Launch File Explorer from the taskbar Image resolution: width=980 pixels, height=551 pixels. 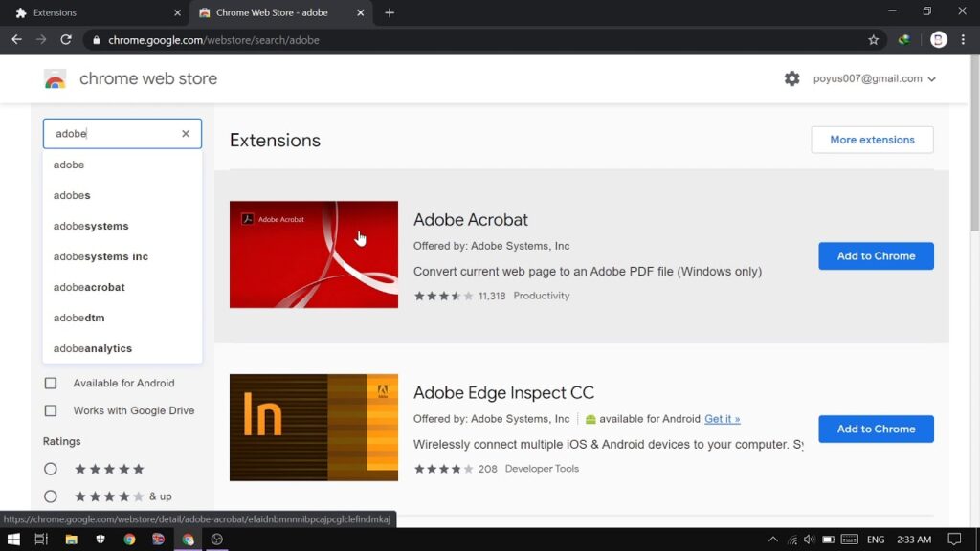tap(71, 540)
